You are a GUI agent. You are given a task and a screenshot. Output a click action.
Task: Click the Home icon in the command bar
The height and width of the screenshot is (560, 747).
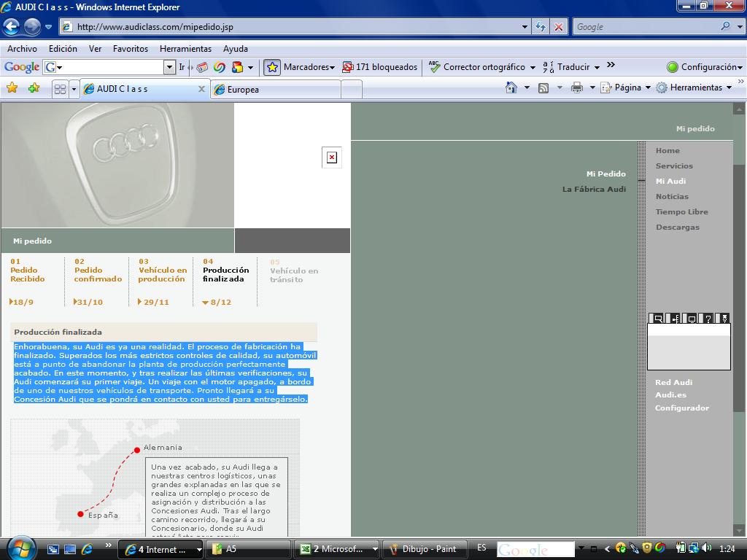[x=511, y=87]
